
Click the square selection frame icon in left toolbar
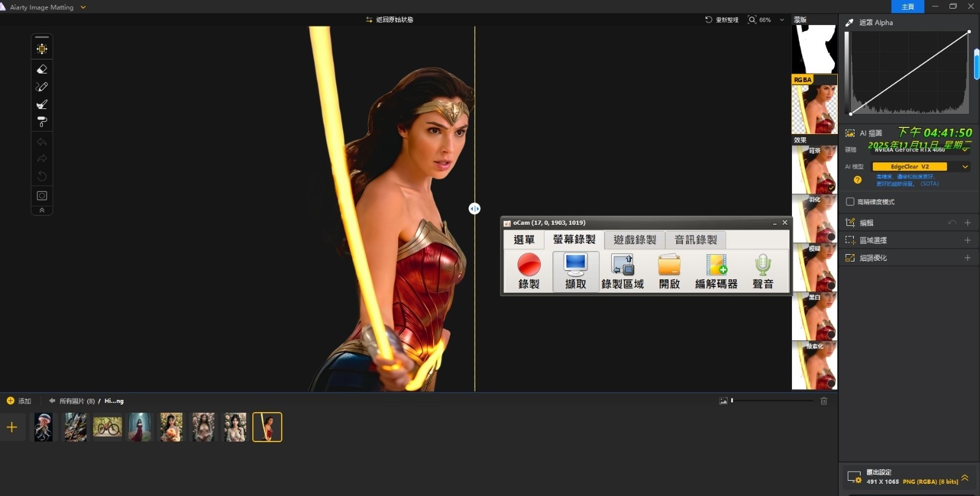(42, 196)
